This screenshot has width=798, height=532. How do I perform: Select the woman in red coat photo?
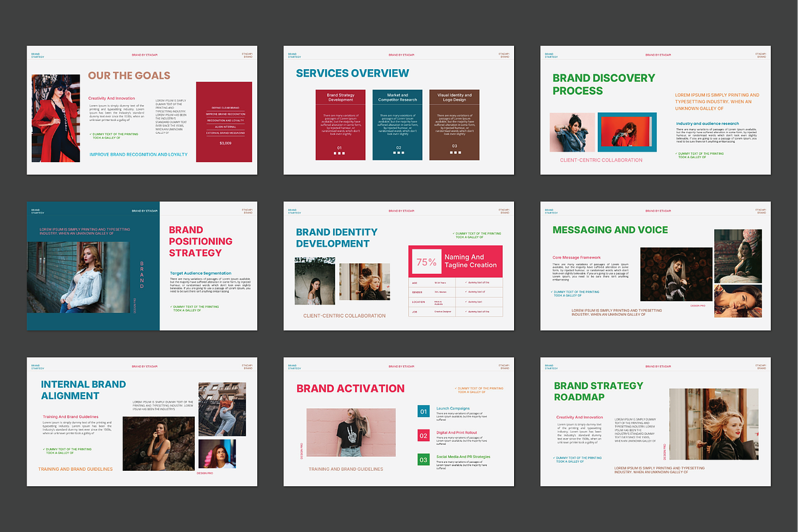point(56,118)
